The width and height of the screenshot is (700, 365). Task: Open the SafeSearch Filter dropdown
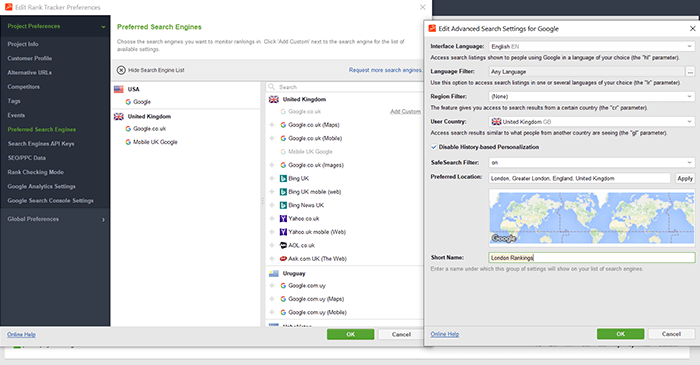coord(592,162)
